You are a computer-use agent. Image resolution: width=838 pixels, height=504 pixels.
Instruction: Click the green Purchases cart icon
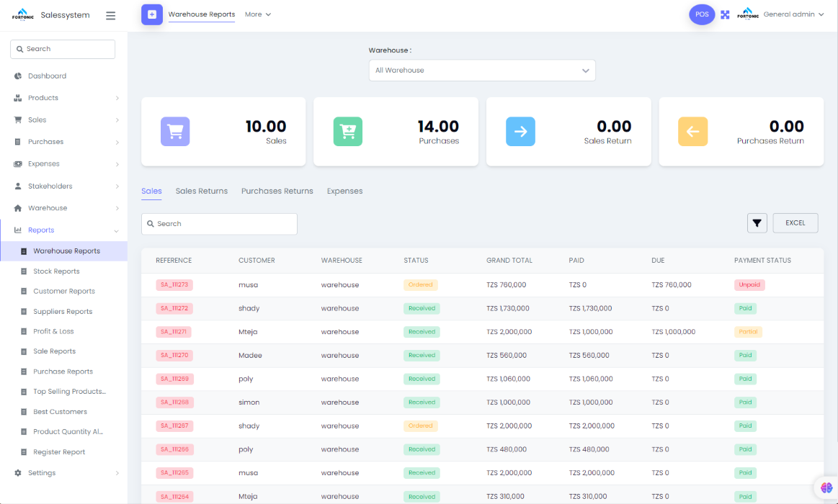347,132
